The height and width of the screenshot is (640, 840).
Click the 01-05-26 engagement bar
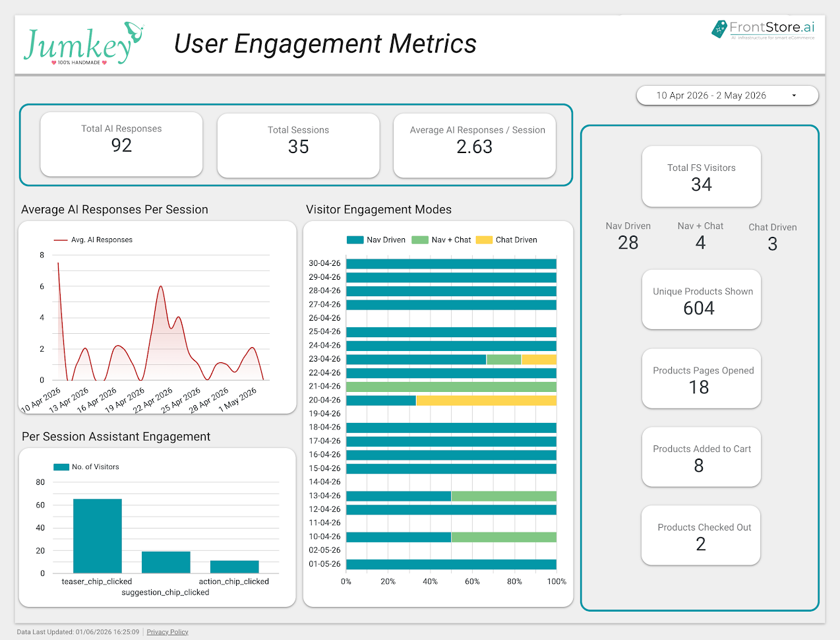point(451,564)
